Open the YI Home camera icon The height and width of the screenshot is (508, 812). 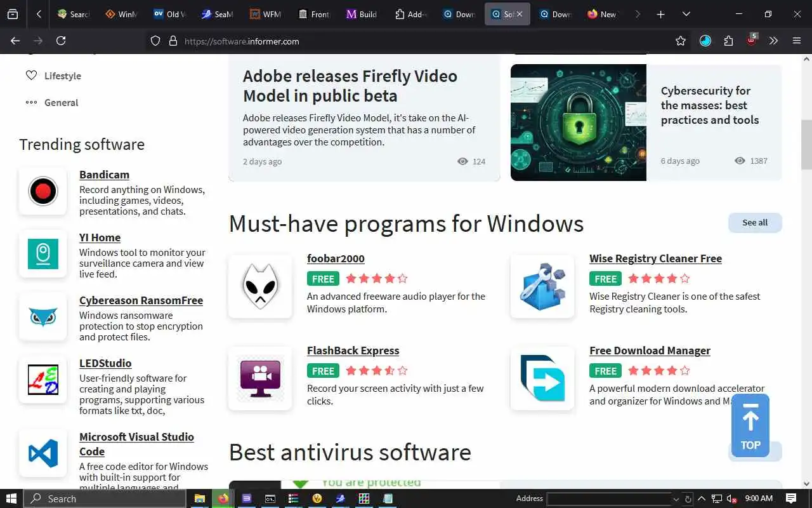coord(43,253)
